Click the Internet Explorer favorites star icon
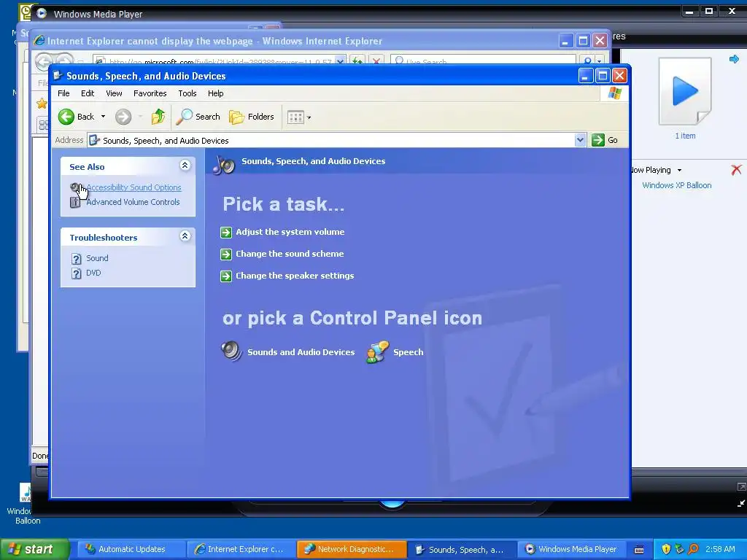Image resolution: width=747 pixels, height=560 pixels. click(42, 104)
